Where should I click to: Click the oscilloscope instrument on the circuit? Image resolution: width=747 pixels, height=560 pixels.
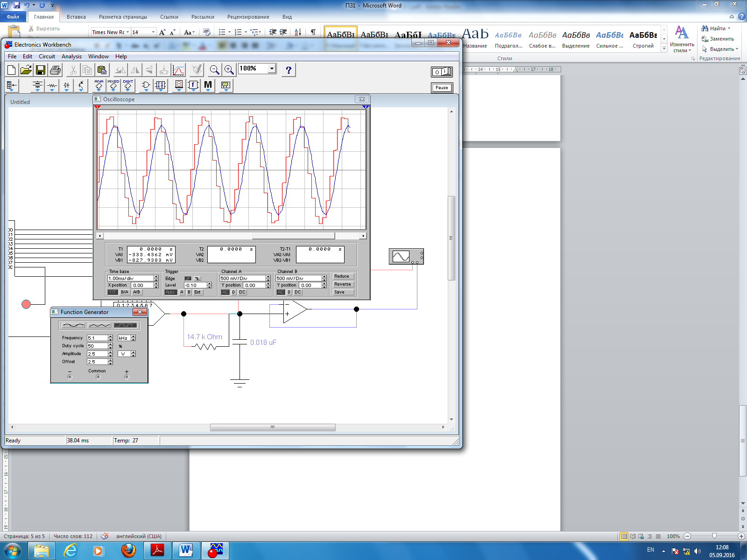point(406,256)
